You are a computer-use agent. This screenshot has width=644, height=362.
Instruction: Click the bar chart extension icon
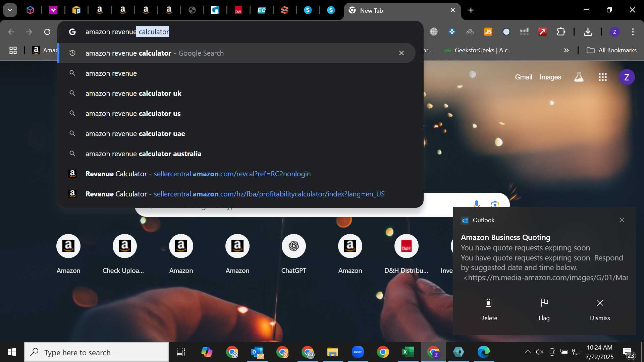(524, 32)
